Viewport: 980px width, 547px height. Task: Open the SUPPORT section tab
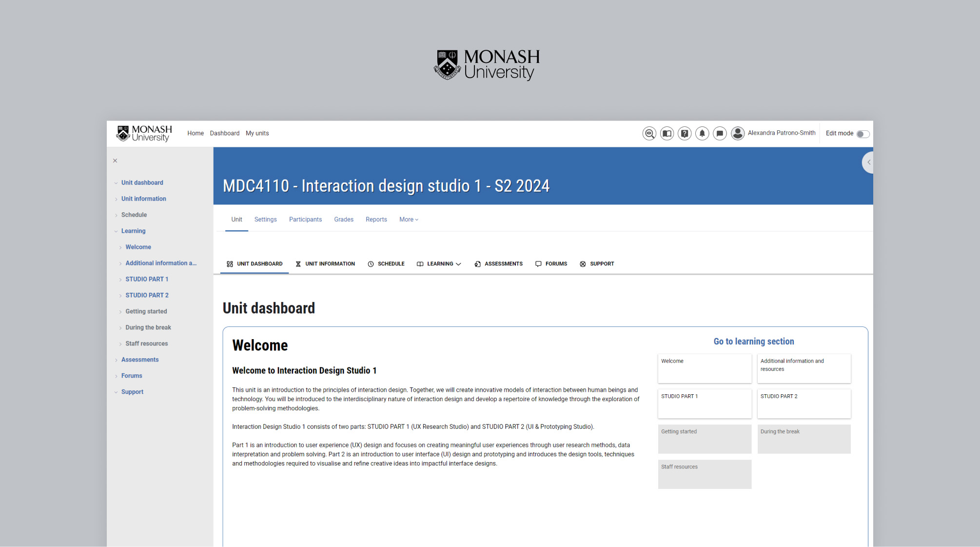coord(597,264)
